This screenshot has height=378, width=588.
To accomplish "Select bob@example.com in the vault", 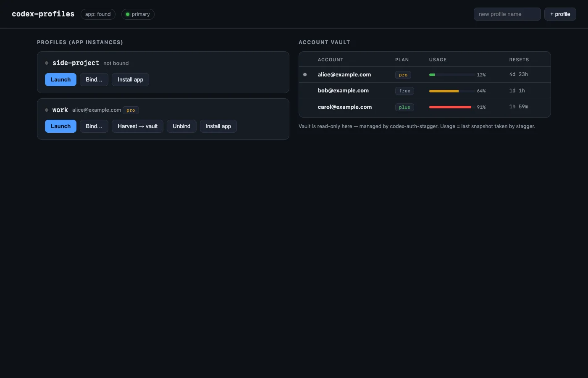I will 343,90.
